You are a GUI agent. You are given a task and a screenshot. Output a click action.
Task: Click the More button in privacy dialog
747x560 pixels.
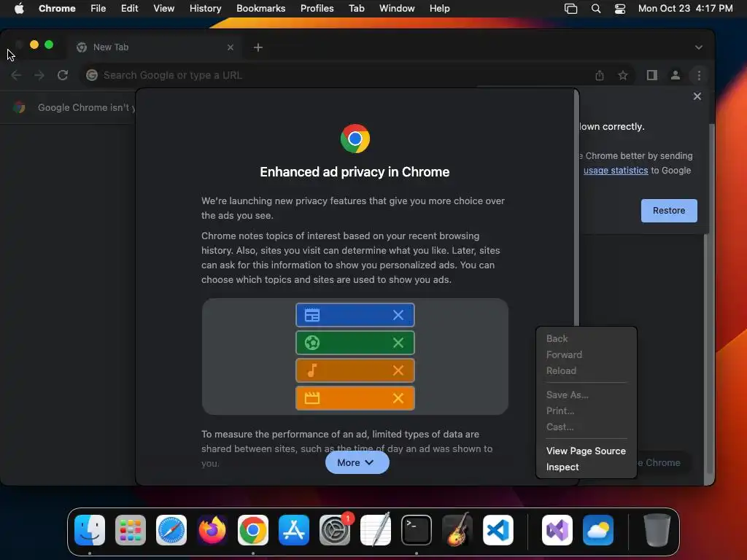357,462
